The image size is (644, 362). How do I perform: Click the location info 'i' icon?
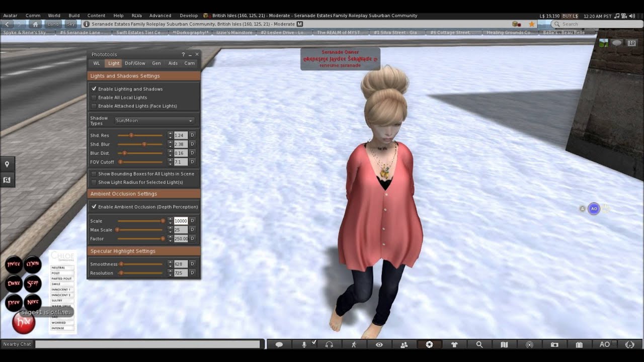[x=87, y=24]
